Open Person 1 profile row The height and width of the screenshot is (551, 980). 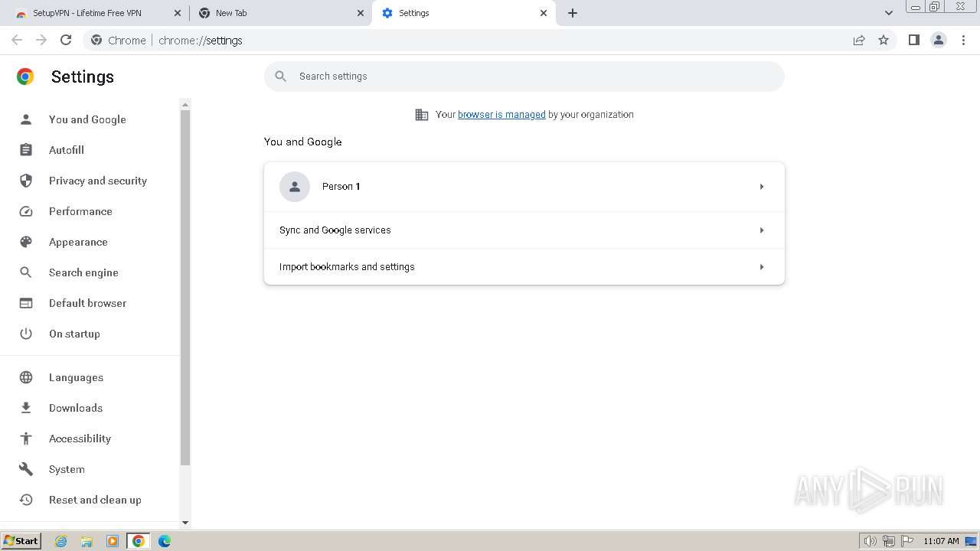(524, 187)
